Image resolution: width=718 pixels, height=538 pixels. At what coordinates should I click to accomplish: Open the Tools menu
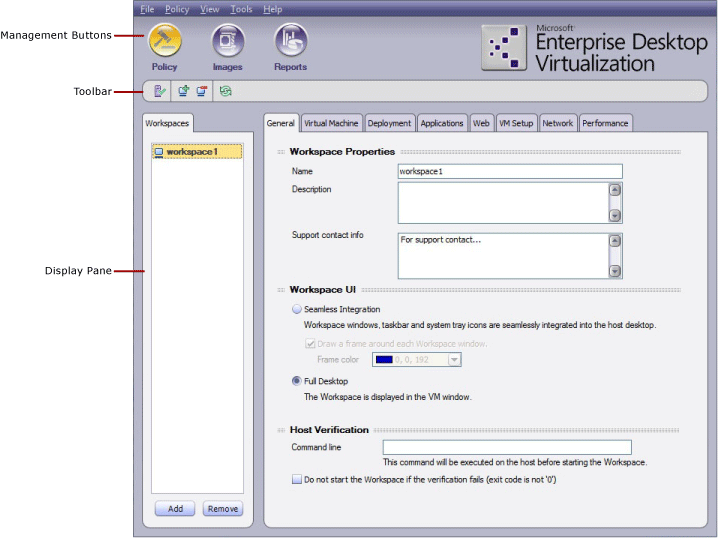point(241,9)
